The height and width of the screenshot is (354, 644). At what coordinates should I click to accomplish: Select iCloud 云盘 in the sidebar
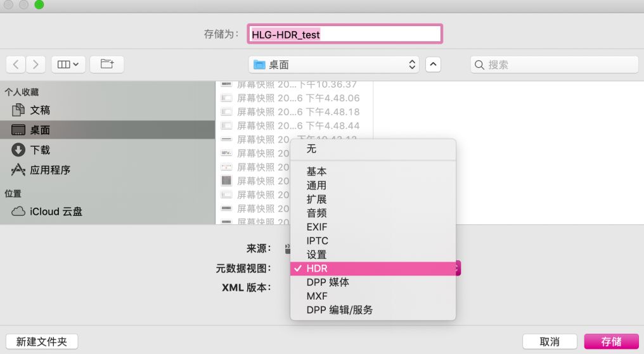tap(56, 212)
